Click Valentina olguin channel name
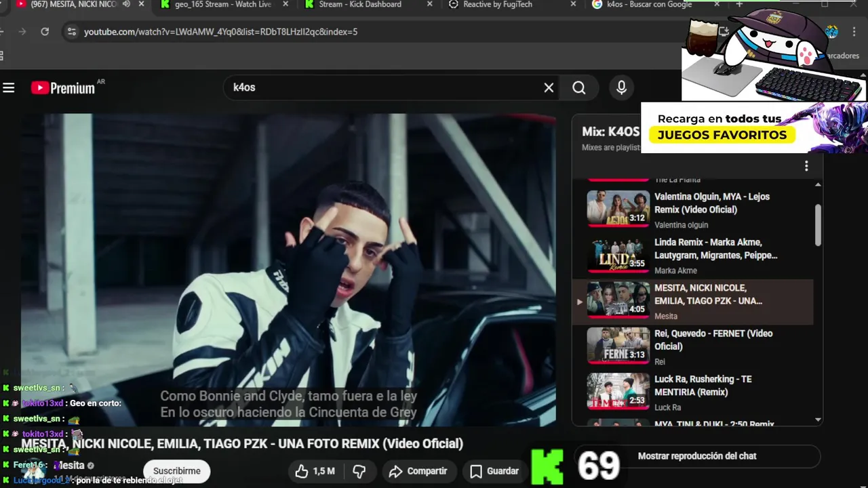 (681, 225)
